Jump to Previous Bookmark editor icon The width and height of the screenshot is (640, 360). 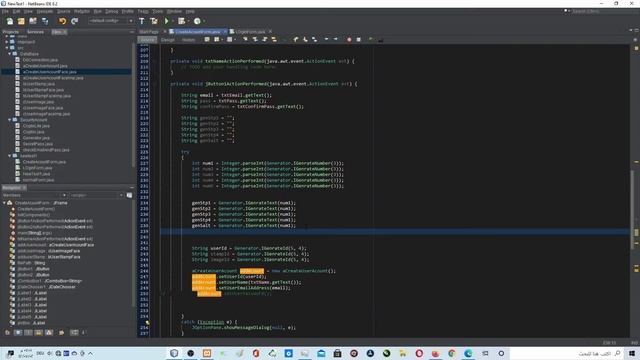point(296,40)
